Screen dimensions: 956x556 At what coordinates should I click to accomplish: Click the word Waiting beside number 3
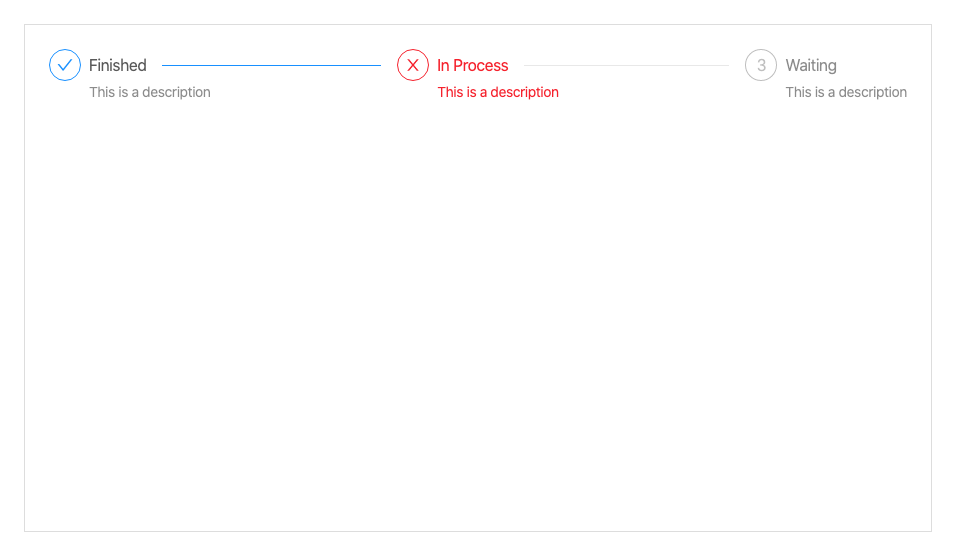[x=810, y=65]
